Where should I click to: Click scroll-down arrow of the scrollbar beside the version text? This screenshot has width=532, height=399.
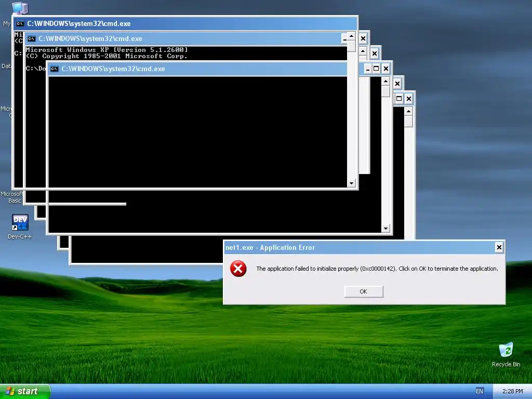351,183
